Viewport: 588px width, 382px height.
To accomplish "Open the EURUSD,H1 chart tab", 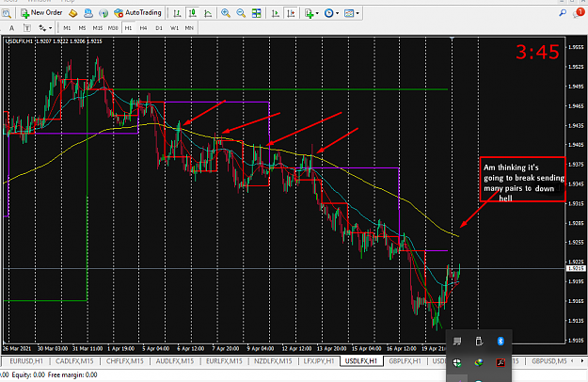I will click(26, 361).
